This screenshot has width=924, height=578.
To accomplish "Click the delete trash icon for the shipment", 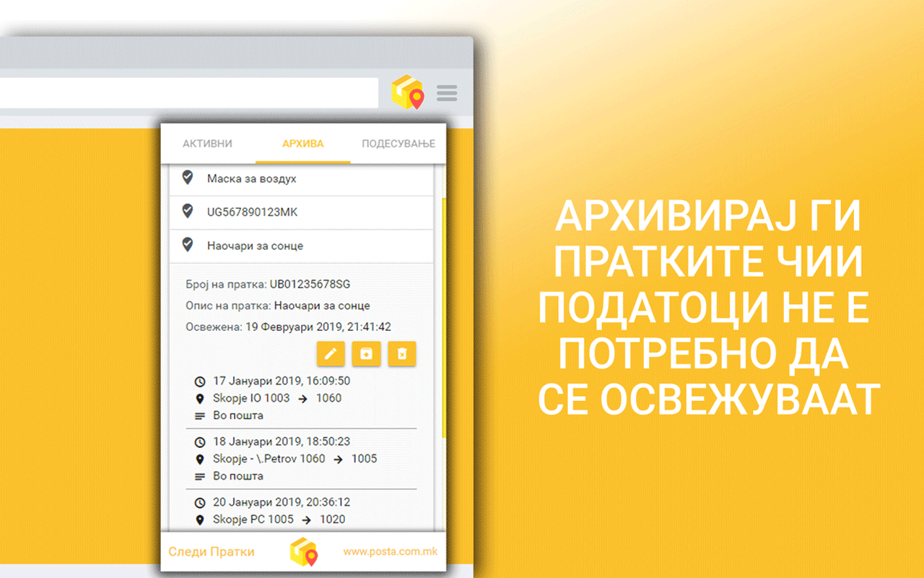I will point(401,354).
